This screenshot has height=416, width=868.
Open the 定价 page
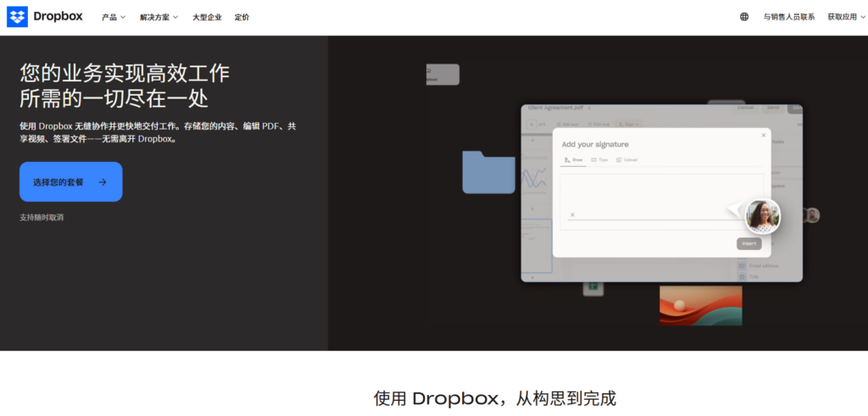coord(242,17)
